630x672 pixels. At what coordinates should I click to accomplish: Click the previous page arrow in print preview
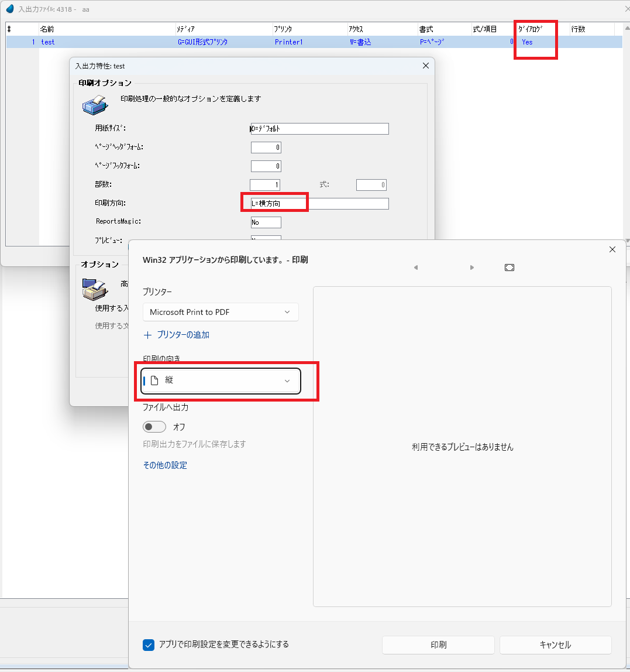coord(416,268)
